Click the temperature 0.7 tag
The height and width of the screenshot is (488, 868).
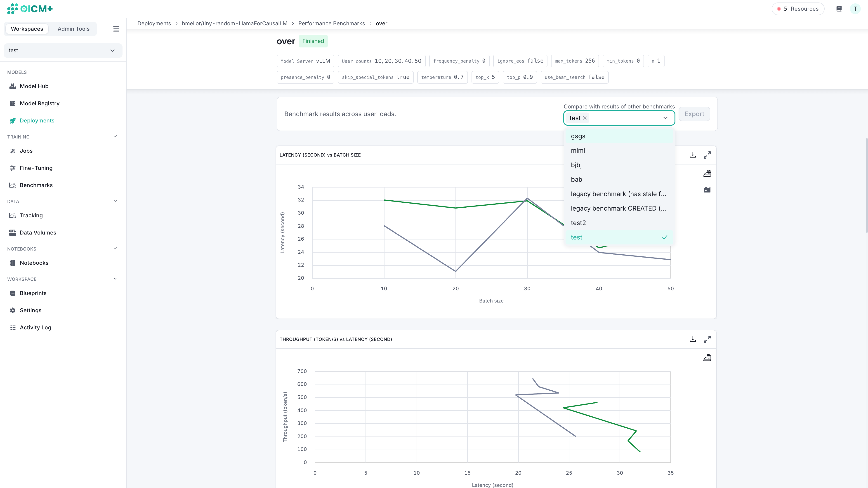tap(442, 77)
